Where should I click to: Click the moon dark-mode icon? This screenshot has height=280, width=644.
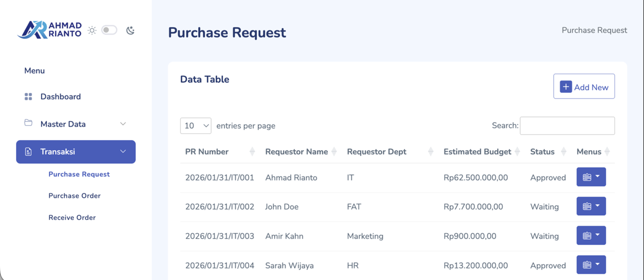(130, 30)
